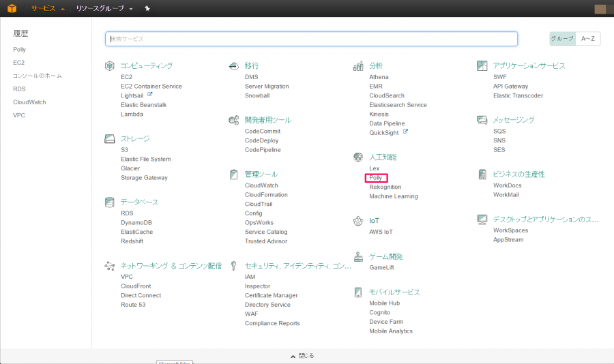Click the コンピューティング category icon
This screenshot has width=614, height=364.
110,65
